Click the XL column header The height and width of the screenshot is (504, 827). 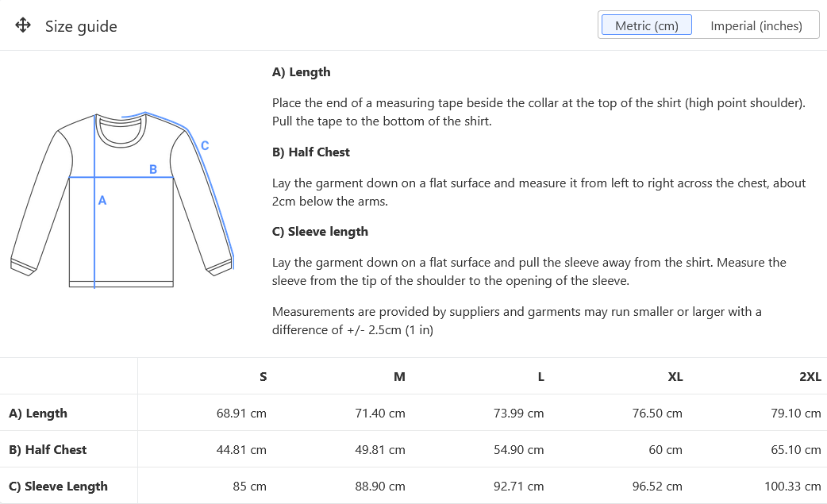(x=675, y=377)
